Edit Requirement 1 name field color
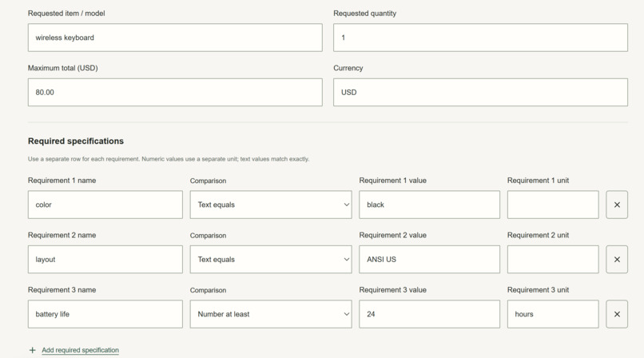This screenshot has height=358, width=644. click(x=105, y=205)
